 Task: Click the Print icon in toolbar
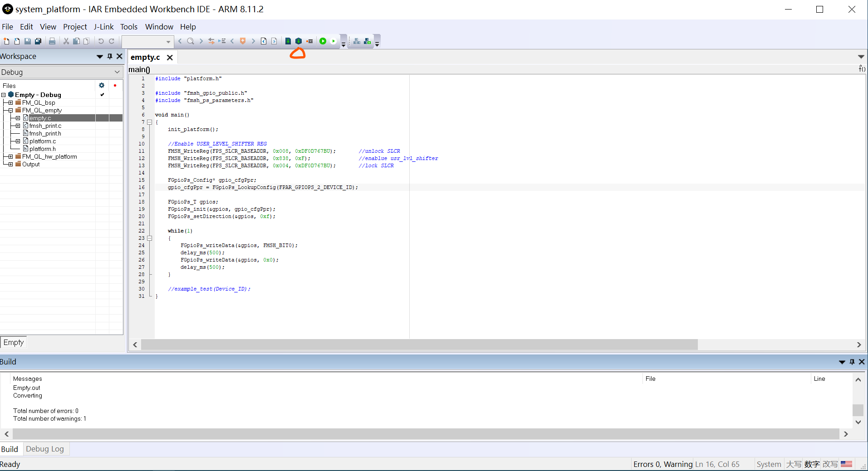pyautogui.click(x=52, y=41)
